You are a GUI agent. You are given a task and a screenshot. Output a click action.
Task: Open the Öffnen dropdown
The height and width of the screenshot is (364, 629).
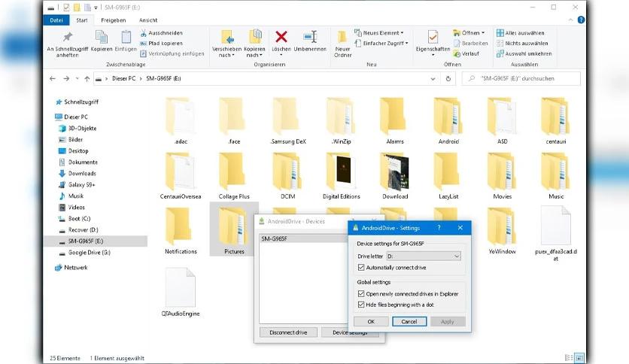click(469, 33)
